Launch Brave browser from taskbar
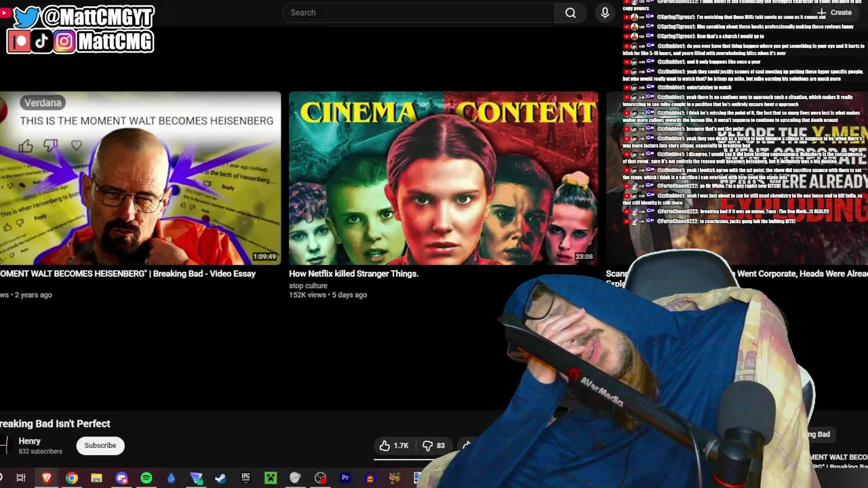Screen dimensions: 868x488 pyautogui.click(x=46, y=478)
